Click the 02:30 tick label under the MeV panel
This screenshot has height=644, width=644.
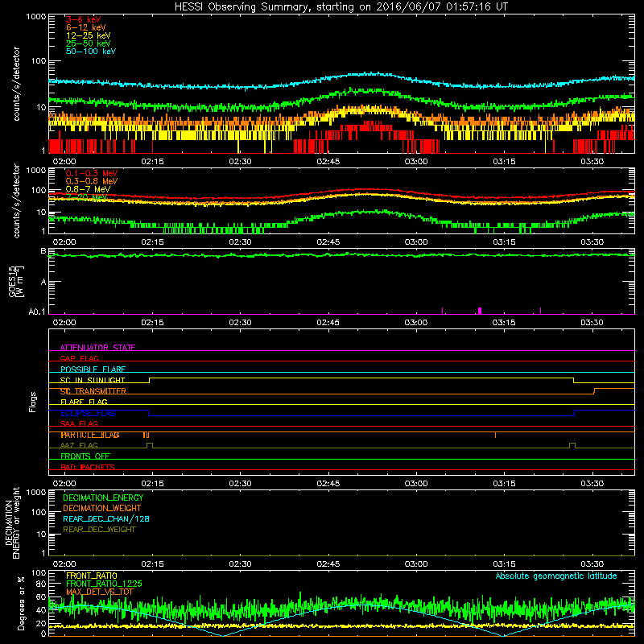240,242
